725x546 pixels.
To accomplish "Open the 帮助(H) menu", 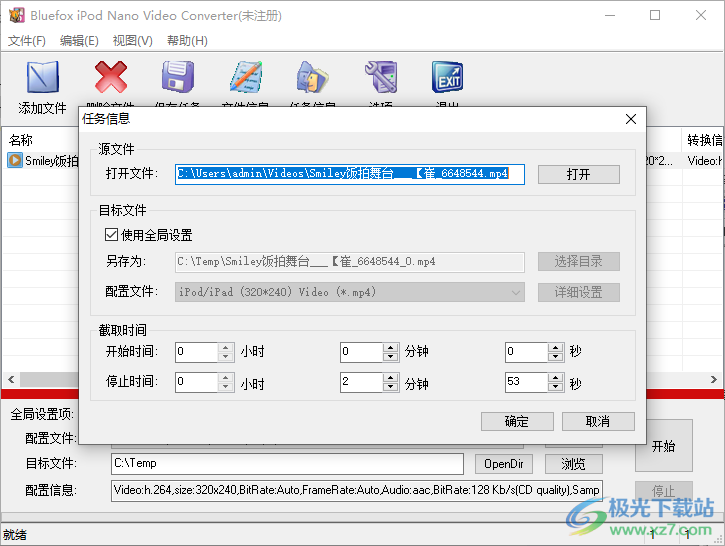I will pyautogui.click(x=187, y=41).
